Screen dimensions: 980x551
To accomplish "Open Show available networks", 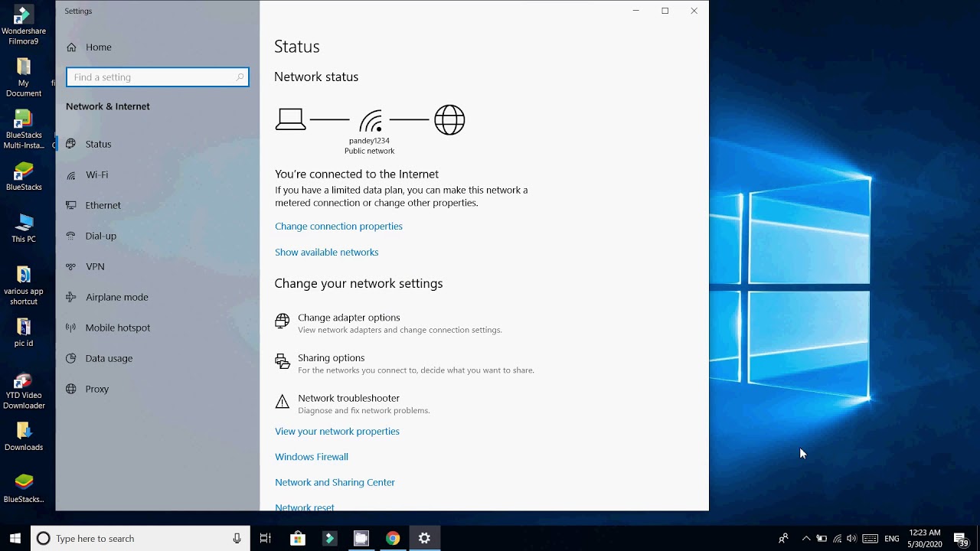I will coord(327,252).
